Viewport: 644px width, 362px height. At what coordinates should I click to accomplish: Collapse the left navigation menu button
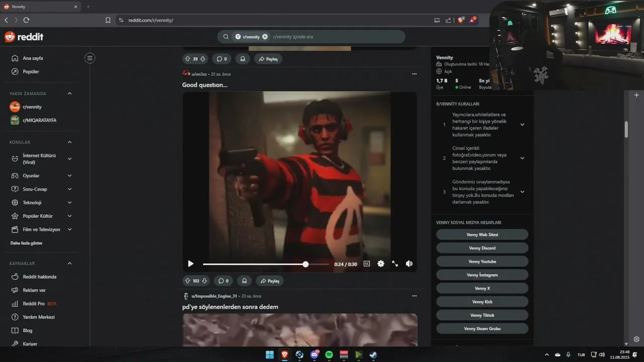coord(90,58)
